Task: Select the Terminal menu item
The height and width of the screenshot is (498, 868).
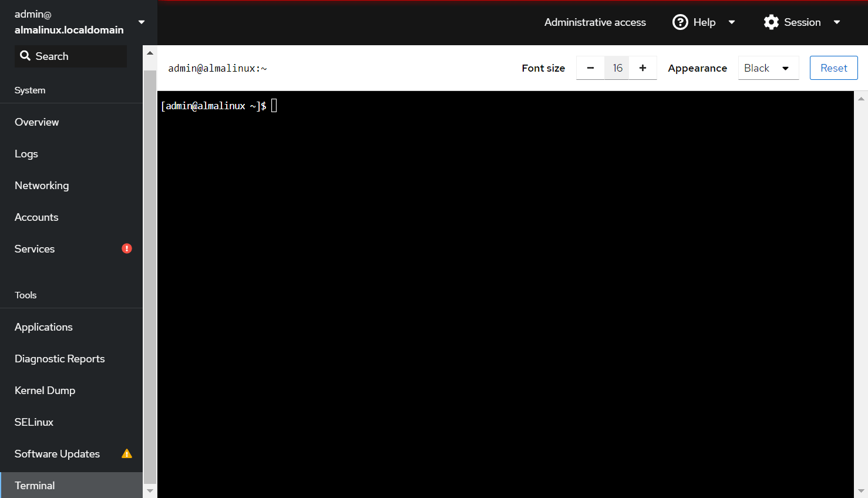Action: 71,486
